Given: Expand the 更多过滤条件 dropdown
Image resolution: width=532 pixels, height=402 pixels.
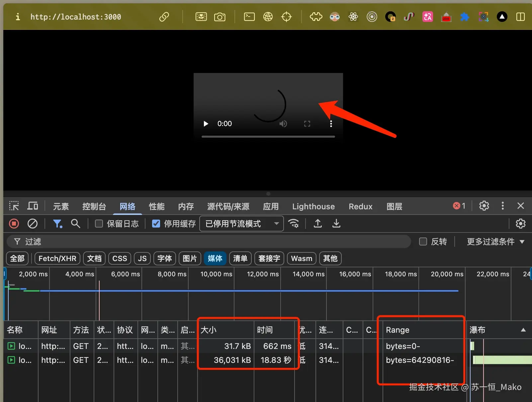Looking at the screenshot, I should [495, 241].
